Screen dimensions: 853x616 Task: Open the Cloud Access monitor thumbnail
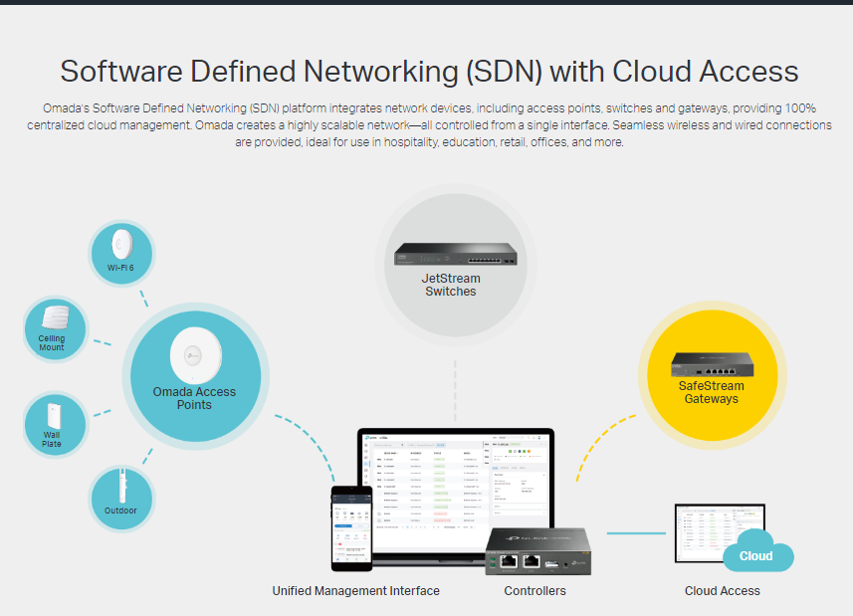pos(720,532)
